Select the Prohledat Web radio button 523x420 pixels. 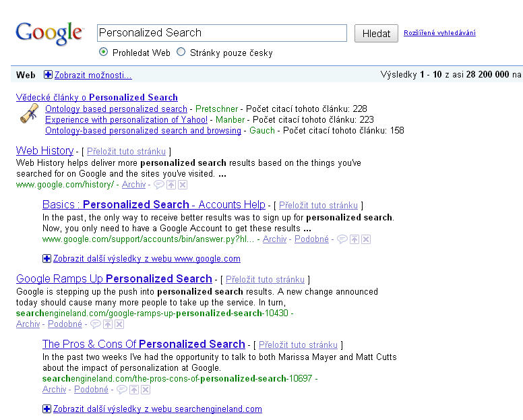(x=103, y=52)
